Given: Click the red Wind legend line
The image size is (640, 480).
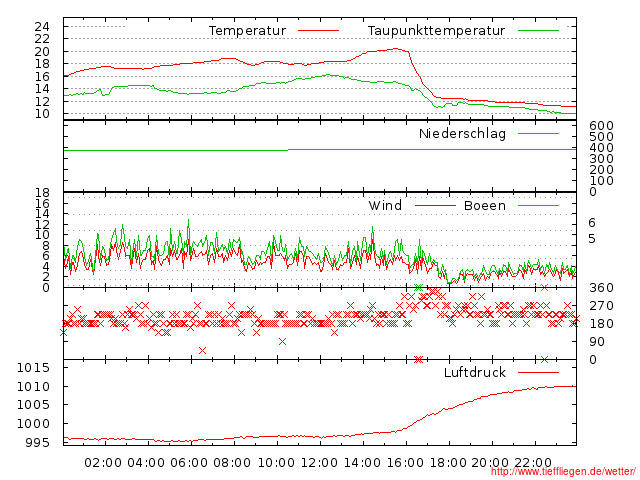Looking at the screenshot, I should (435, 206).
